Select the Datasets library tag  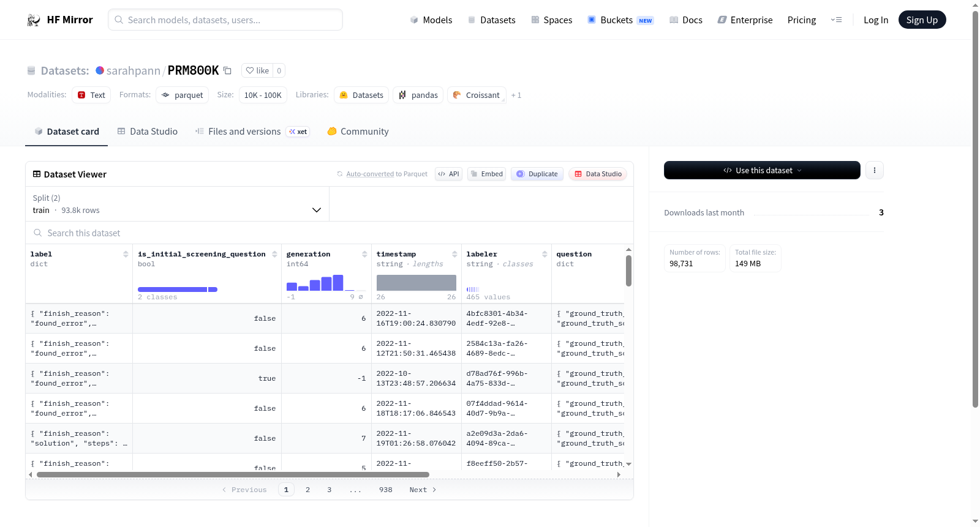click(x=361, y=95)
